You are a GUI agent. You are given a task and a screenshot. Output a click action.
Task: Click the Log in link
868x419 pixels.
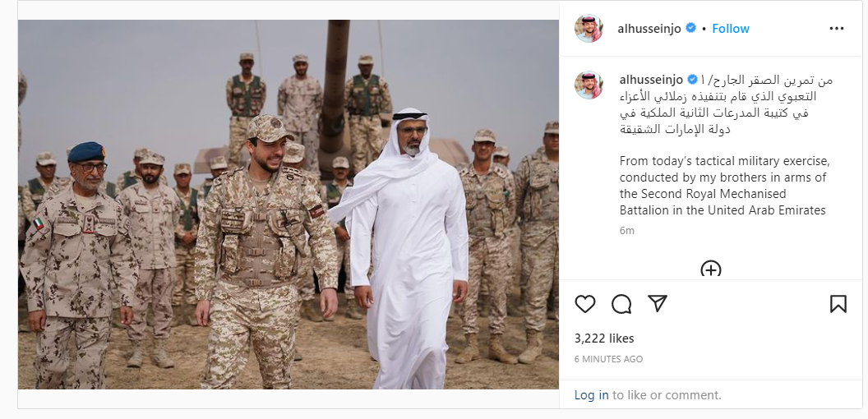point(591,395)
